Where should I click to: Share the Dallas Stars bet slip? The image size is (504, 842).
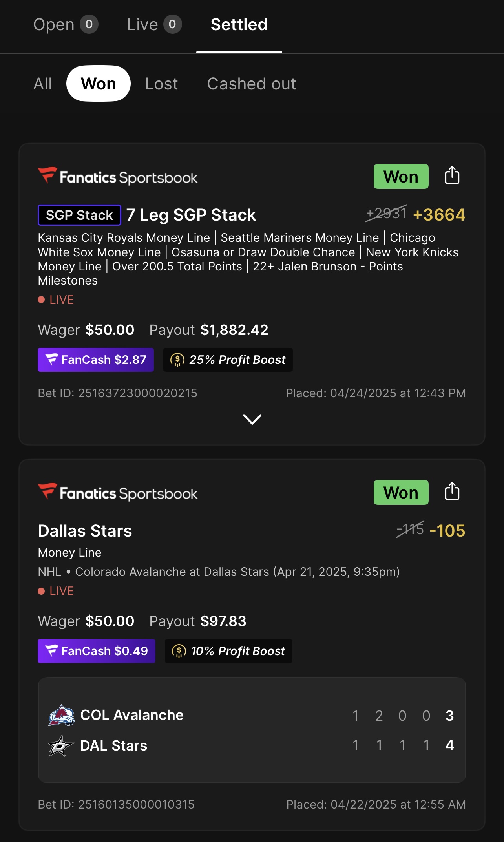(452, 491)
